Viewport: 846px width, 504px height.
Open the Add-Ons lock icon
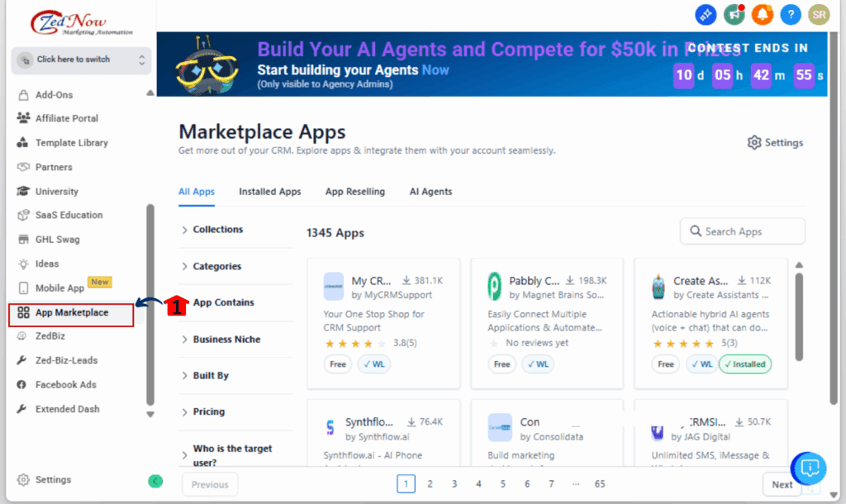pos(23,95)
